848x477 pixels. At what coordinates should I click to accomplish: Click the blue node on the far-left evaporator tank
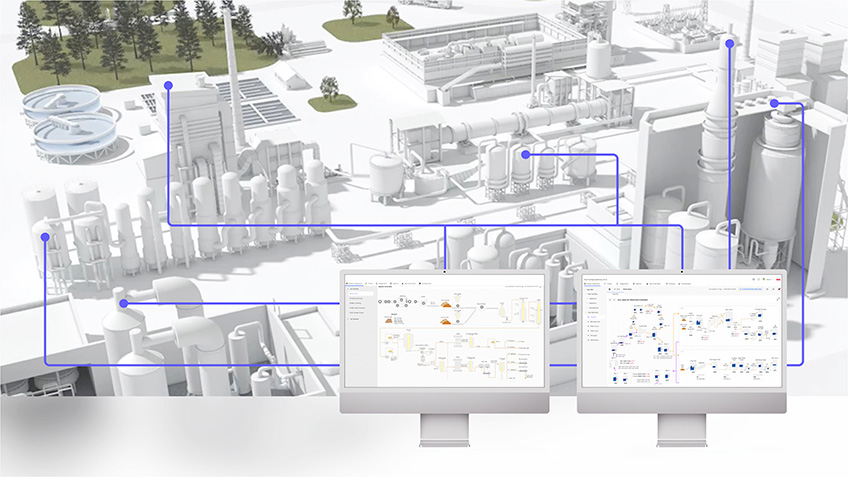click(x=45, y=237)
